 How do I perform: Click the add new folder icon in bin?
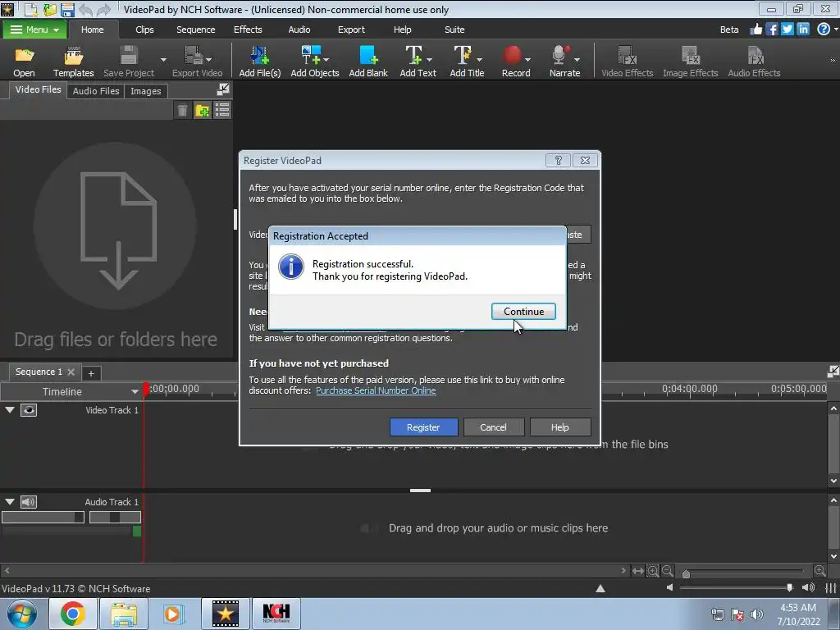tap(203, 111)
